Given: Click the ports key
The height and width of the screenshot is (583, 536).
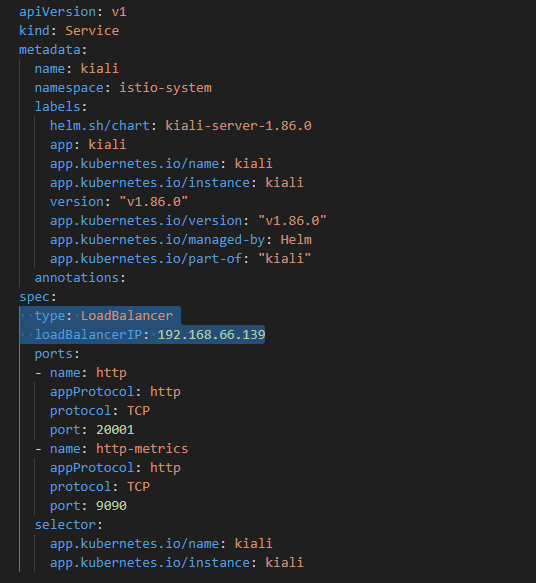Looking at the screenshot, I should (57, 354).
